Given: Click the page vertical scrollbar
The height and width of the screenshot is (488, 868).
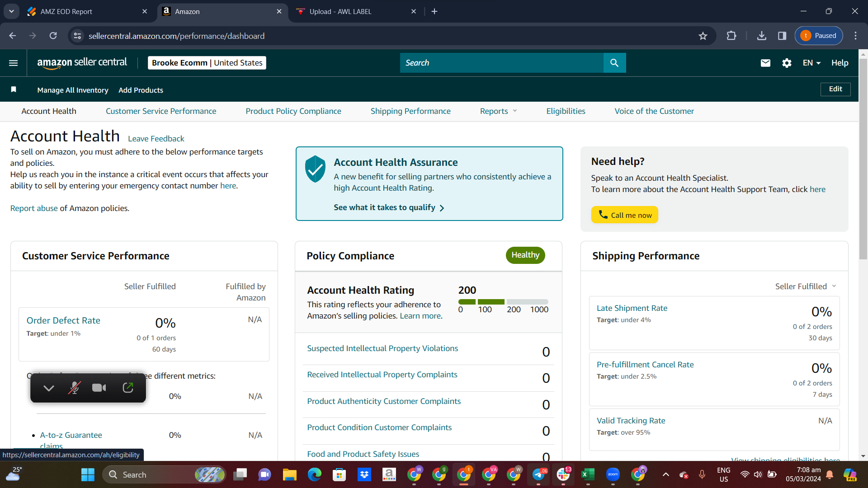Looking at the screenshot, I should coord(863,158).
